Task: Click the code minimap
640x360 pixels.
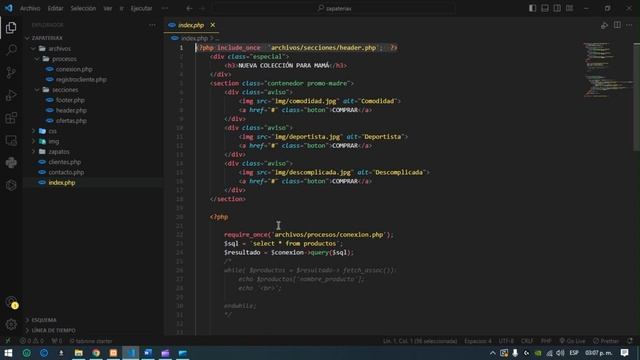Action: [x=608, y=69]
